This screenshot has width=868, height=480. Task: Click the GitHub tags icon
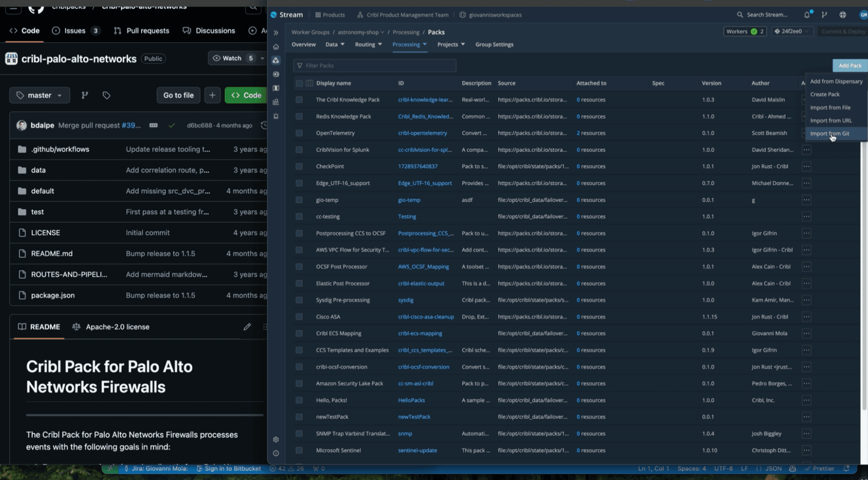click(x=106, y=95)
